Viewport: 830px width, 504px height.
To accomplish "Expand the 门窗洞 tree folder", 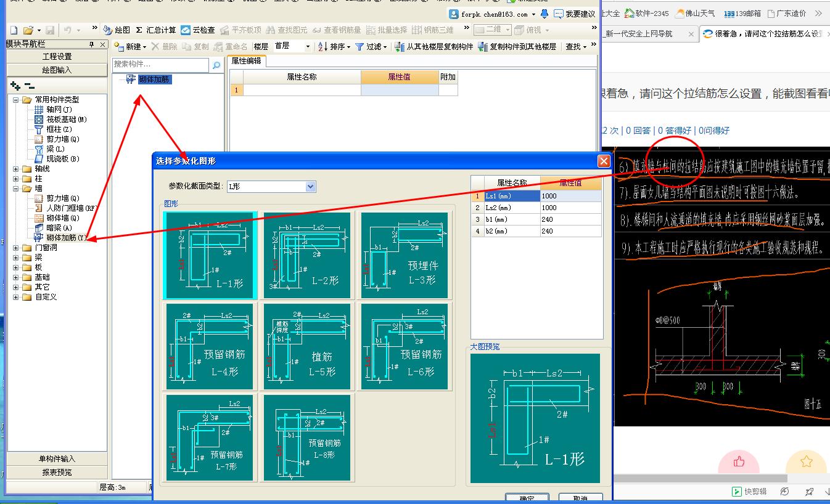I will coord(15,247).
